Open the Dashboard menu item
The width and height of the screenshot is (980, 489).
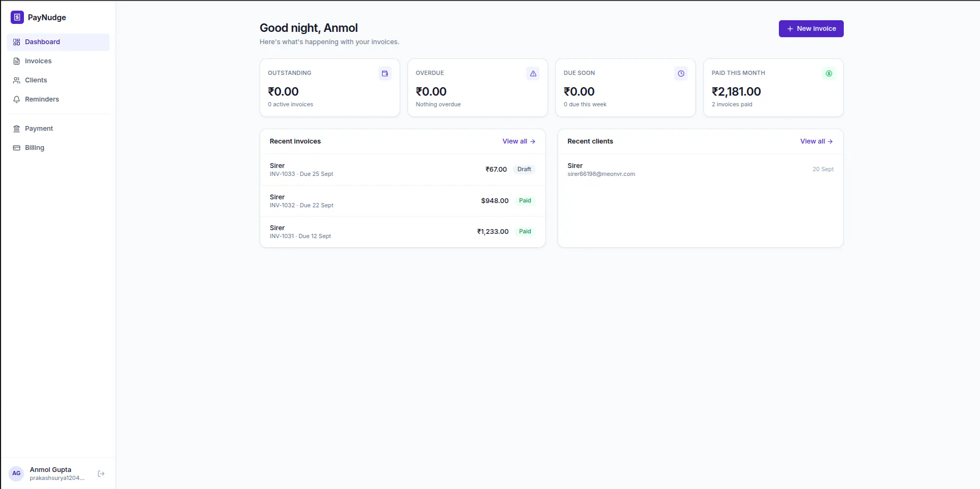(x=58, y=42)
